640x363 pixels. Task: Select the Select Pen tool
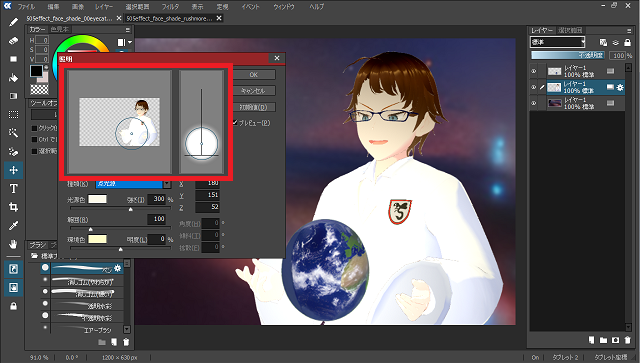click(13, 151)
